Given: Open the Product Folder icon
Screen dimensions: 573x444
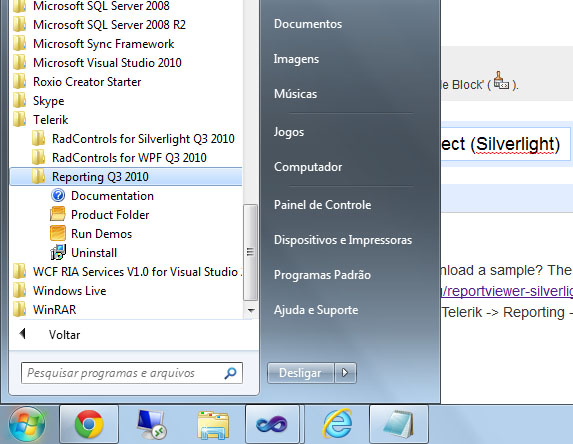Looking at the screenshot, I should point(58,215).
